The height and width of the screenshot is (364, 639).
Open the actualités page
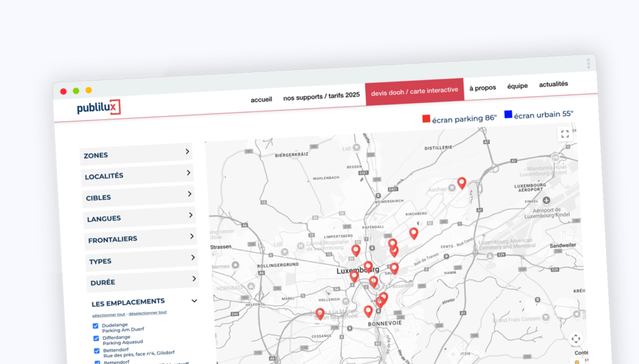(x=553, y=84)
